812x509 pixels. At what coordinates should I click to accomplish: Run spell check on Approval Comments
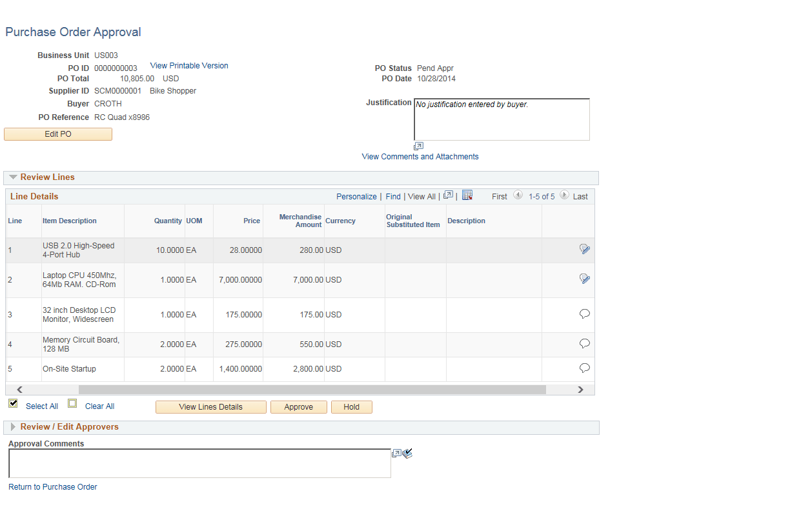407,454
